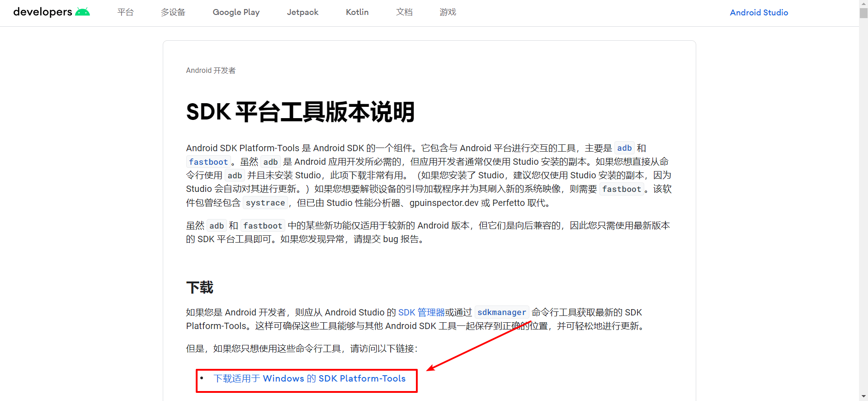Click the green Android head logo icon
Image resolution: width=868 pixels, height=401 pixels.
pos(82,12)
